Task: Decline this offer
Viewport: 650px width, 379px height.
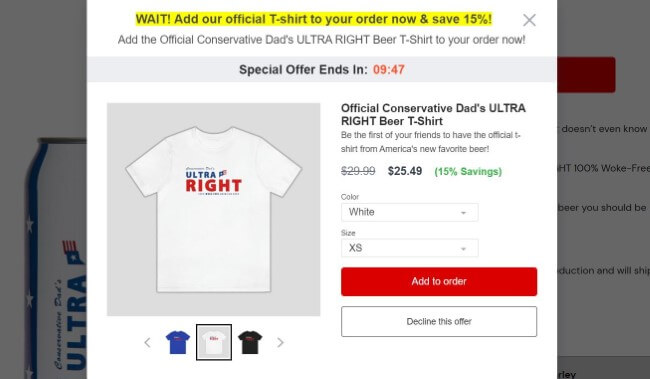Action: tap(439, 321)
